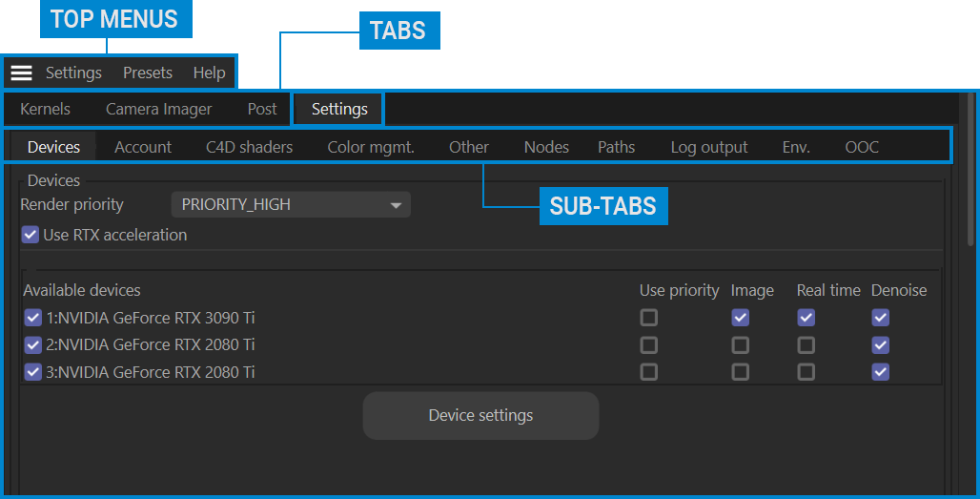The width and height of the screenshot is (980, 499).
Task: Expand the Render priority dropdown
Action: pyautogui.click(x=291, y=204)
